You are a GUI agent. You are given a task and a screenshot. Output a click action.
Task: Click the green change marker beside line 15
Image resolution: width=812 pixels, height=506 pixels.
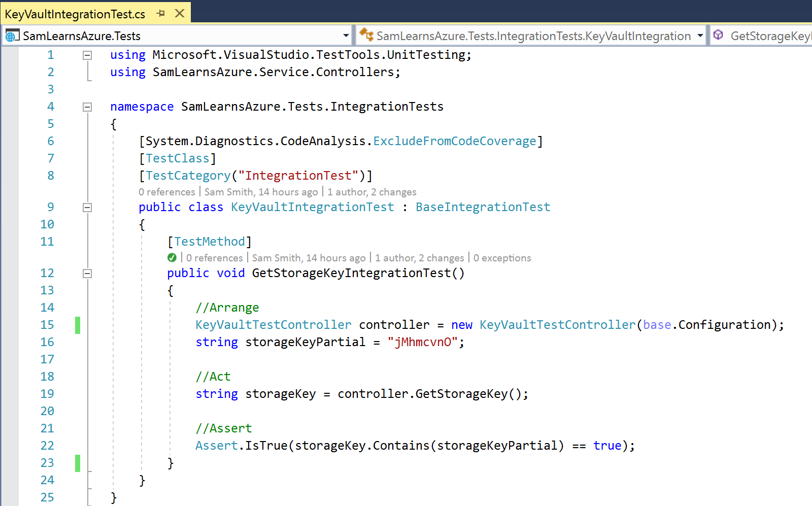78,325
